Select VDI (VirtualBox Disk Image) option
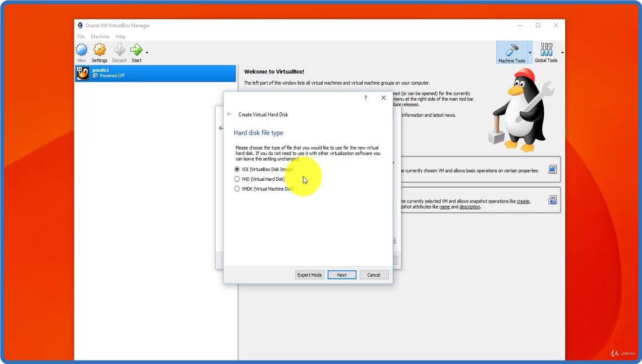The height and width of the screenshot is (364, 642). [237, 169]
